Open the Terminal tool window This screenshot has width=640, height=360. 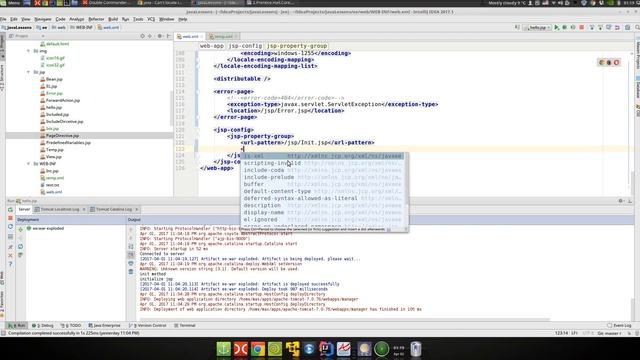185,326
